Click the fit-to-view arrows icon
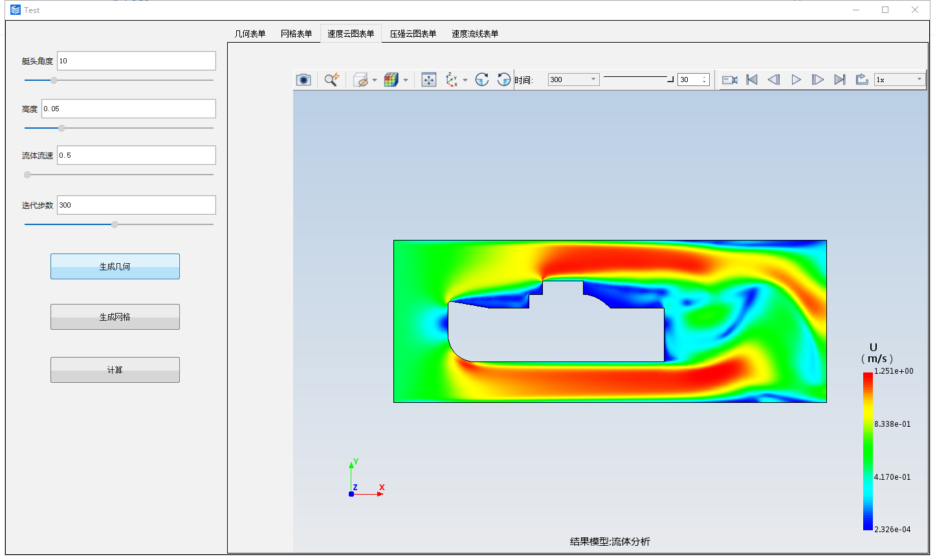This screenshot has height=560, width=935. [x=429, y=80]
